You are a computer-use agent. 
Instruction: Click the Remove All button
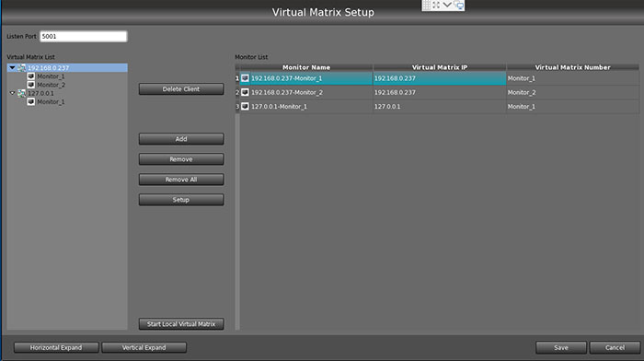pos(181,180)
